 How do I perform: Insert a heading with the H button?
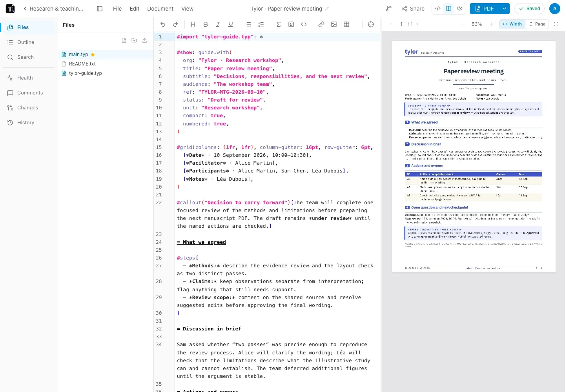click(x=193, y=24)
